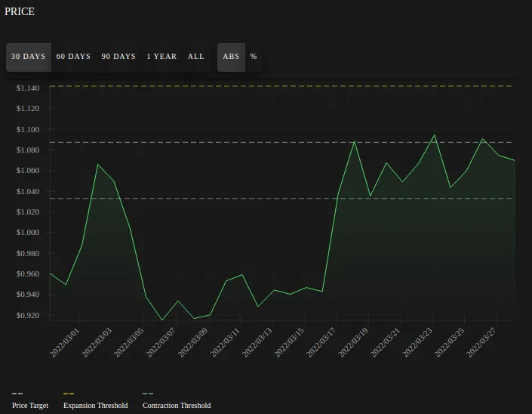
Task: Click the highest price peak near 2022/03/23
Action: pyautogui.click(x=434, y=135)
